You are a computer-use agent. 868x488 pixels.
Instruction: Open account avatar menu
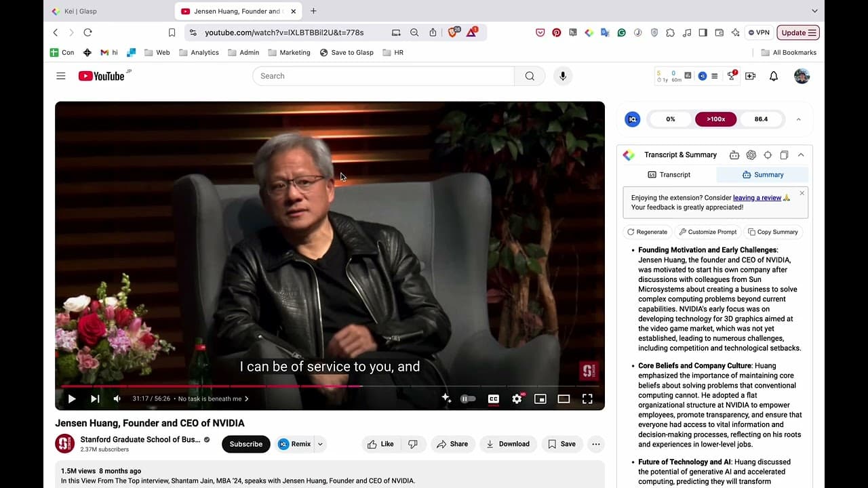[802, 76]
